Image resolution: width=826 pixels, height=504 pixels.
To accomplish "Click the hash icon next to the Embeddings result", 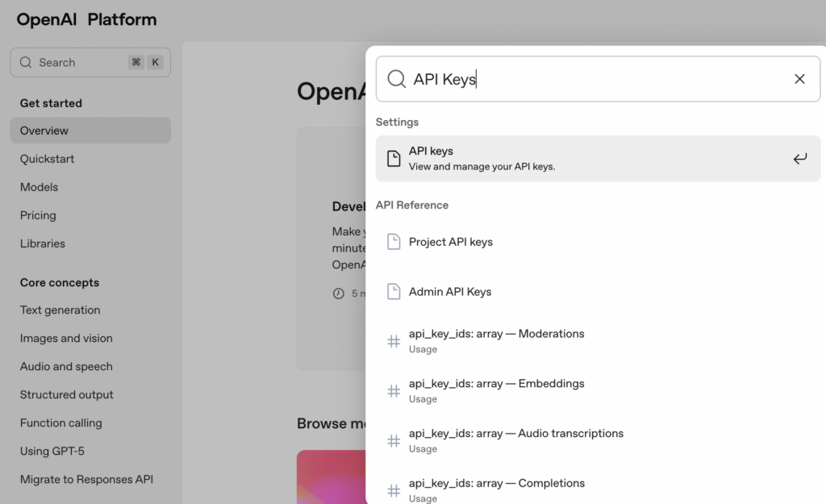I will pos(394,390).
